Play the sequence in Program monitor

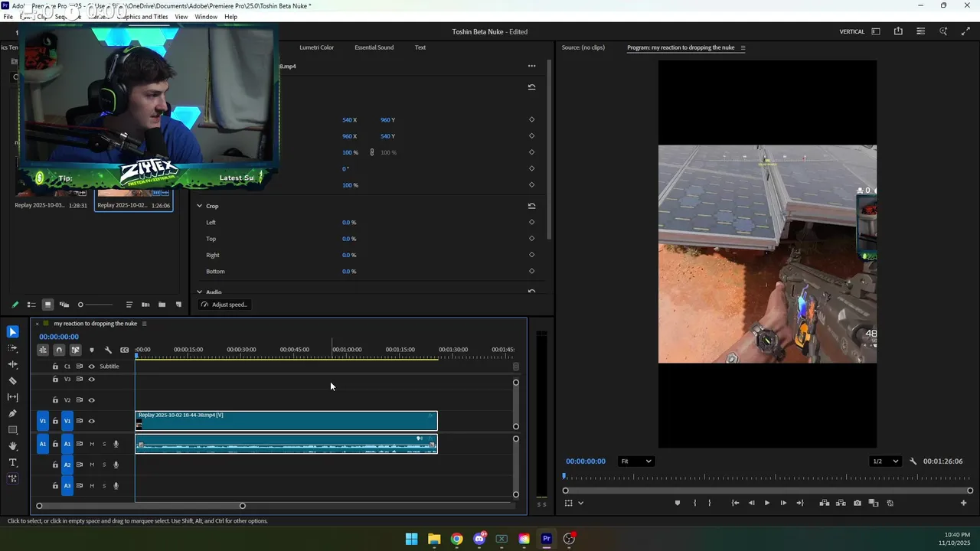(767, 503)
